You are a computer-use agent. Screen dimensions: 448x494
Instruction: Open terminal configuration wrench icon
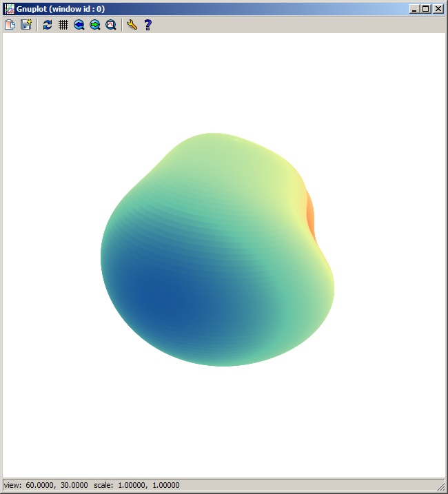[132, 25]
